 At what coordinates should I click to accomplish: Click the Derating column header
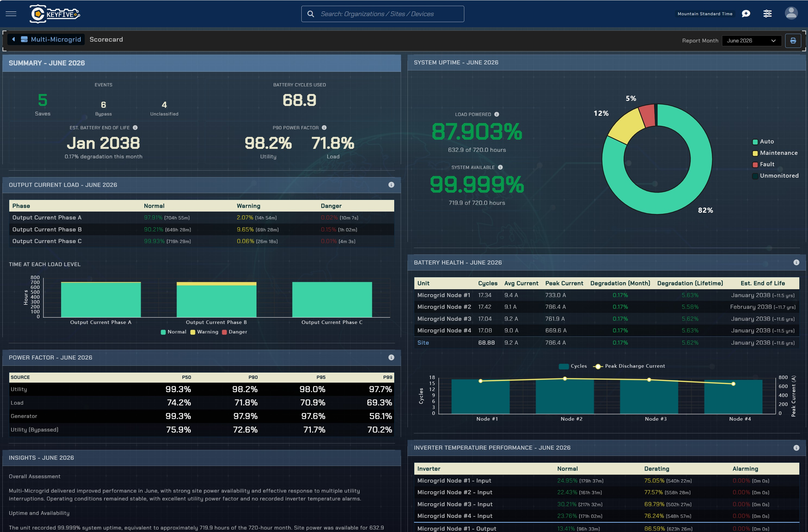click(x=657, y=469)
